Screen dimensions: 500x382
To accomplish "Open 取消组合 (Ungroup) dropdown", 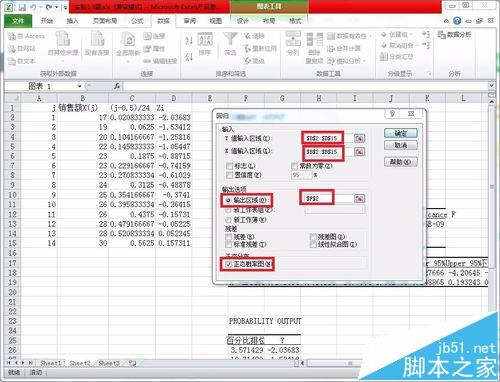I will pos(399,45).
